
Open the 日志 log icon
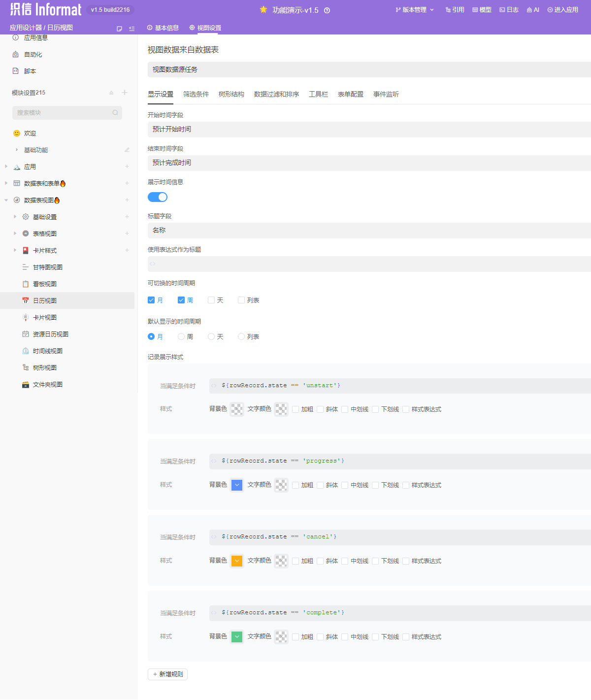click(x=502, y=10)
